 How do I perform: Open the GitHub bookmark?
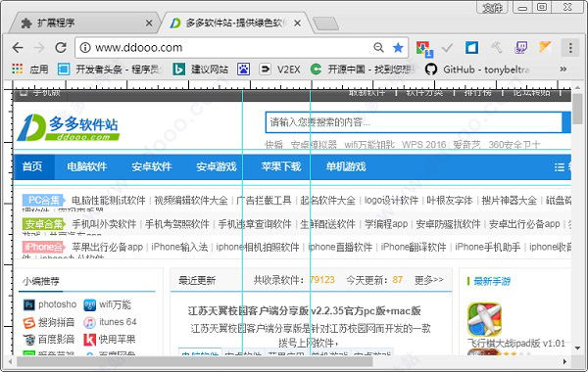pos(477,70)
